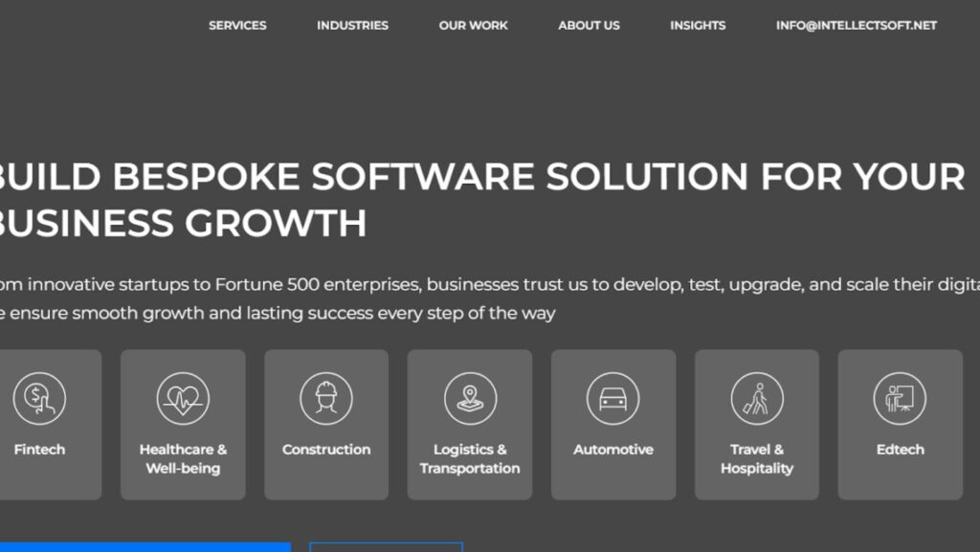Select the Construction hard hat icon
980x552 pixels.
pyautogui.click(x=326, y=397)
